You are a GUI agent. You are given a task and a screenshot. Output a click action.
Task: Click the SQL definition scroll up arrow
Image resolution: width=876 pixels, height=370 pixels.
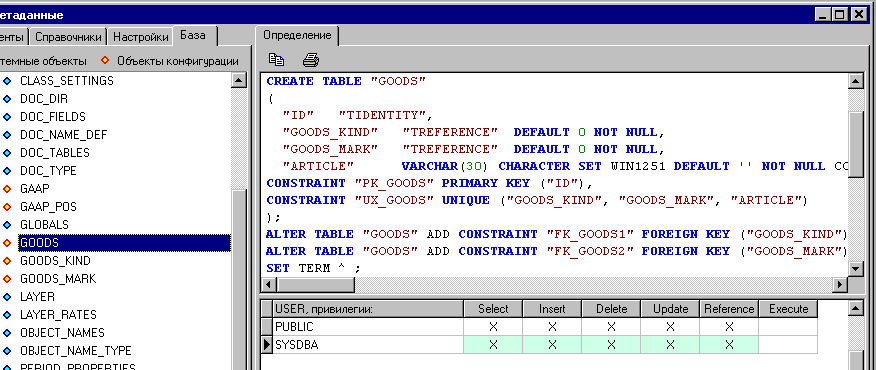[856, 82]
